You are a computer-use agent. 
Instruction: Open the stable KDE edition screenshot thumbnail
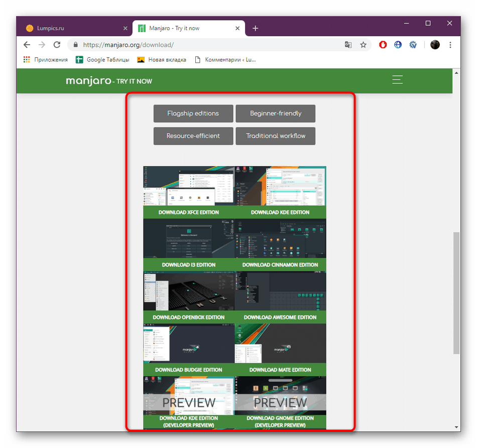tap(280, 186)
